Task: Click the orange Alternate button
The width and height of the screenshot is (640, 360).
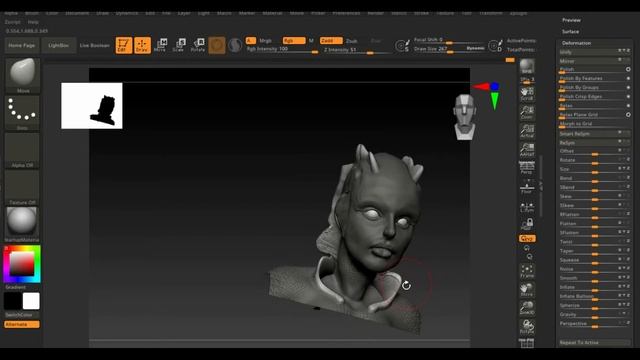Action: [x=22, y=324]
